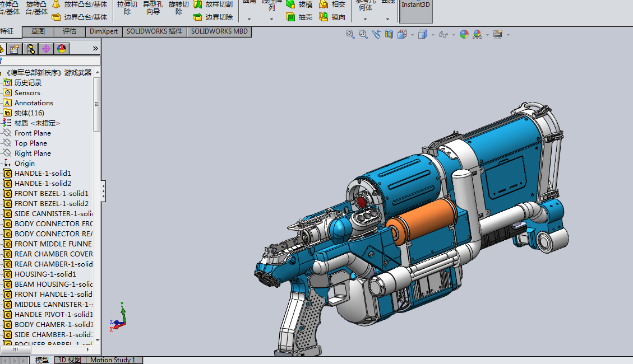Click the Previous View icon
633x364 pixels.
(376, 34)
